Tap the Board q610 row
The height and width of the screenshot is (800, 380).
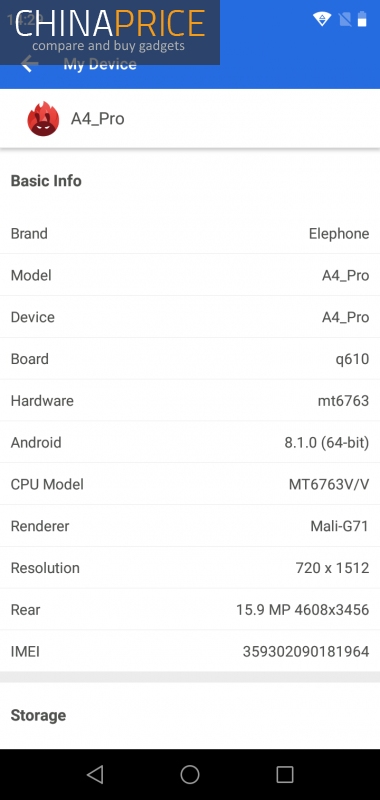(190, 359)
